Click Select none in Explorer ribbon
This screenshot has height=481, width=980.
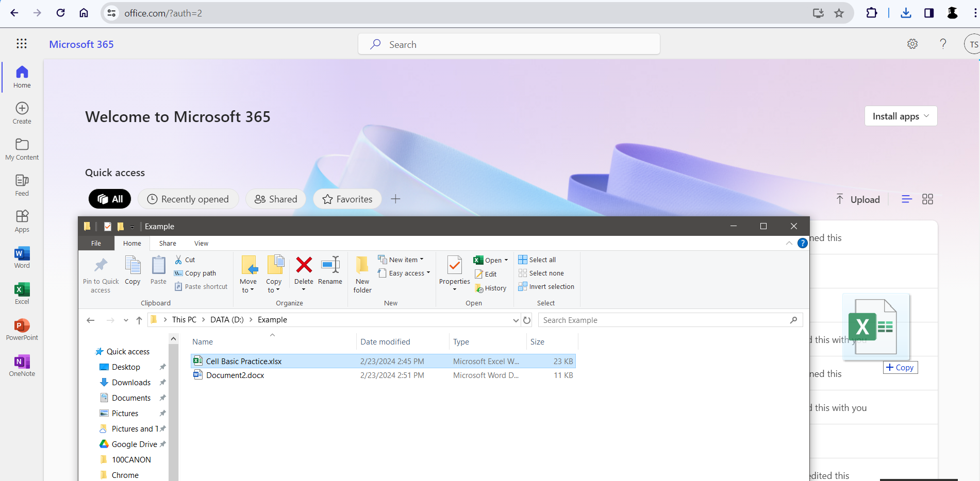tap(541, 273)
